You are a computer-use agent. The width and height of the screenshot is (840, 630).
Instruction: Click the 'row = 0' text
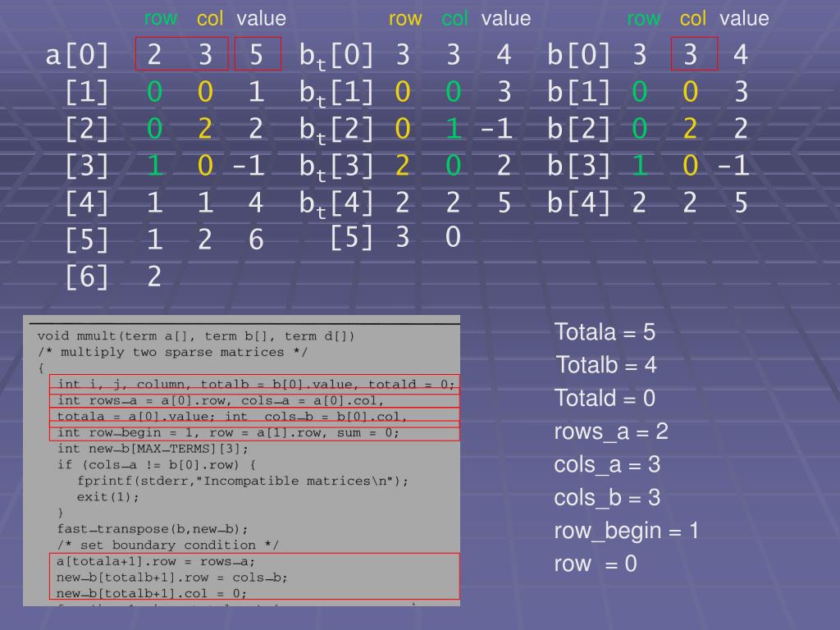point(596,564)
